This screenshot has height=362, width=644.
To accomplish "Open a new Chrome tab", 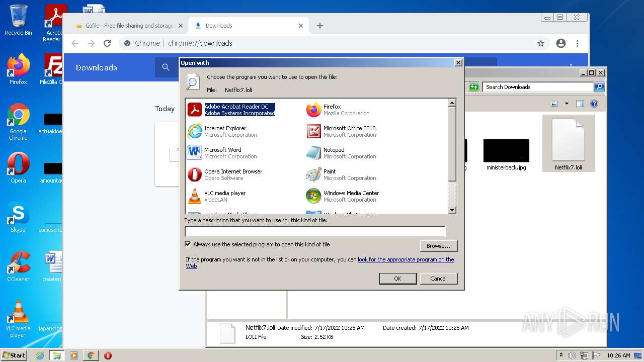I will 320,26.
